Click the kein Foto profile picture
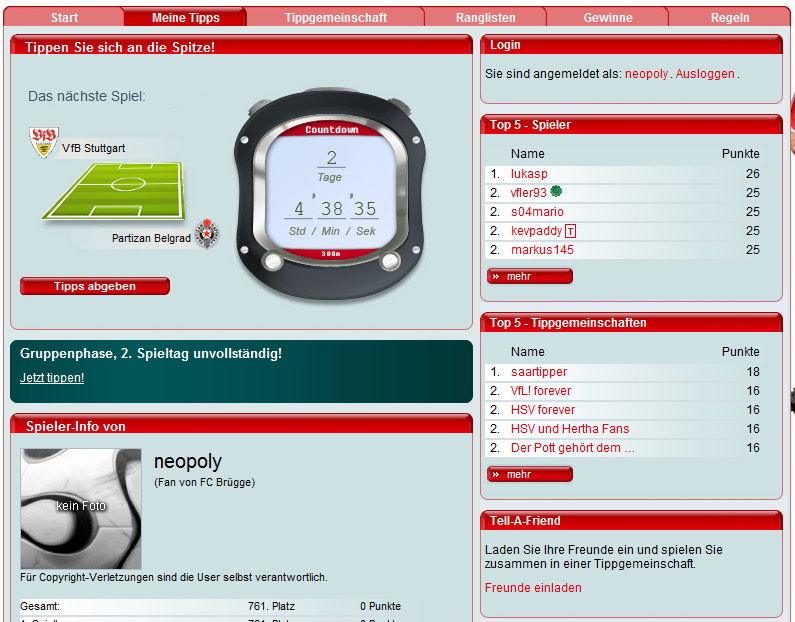Viewport: 795px width, 622px height. (x=81, y=508)
